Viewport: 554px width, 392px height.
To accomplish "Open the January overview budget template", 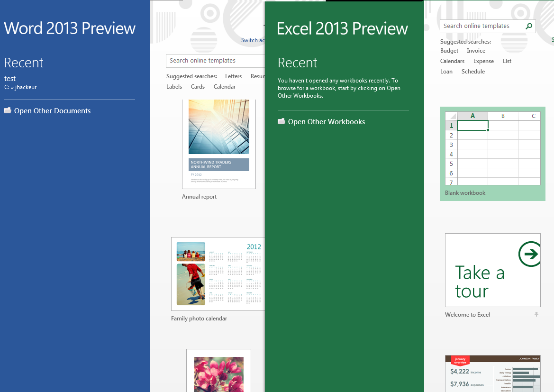I will click(492, 374).
